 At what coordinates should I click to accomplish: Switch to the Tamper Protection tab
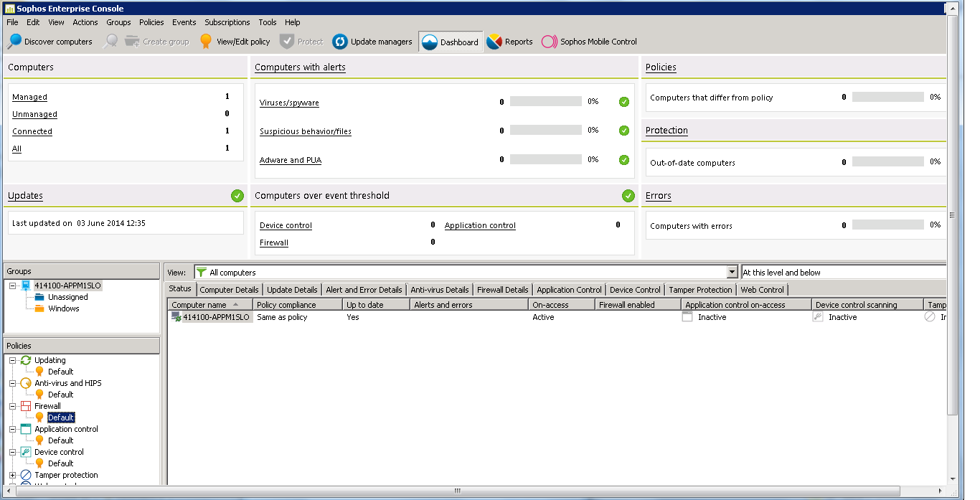click(x=700, y=290)
